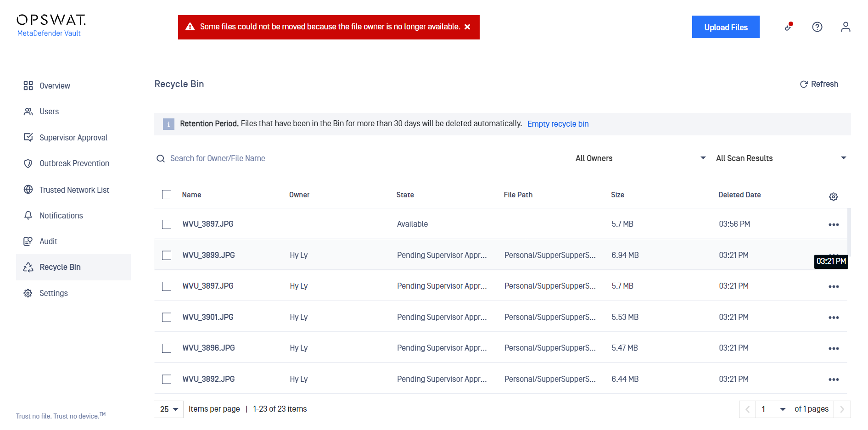The height and width of the screenshot is (430, 868).
Task: Click the Empty recycle bin link
Action: pyautogui.click(x=558, y=124)
